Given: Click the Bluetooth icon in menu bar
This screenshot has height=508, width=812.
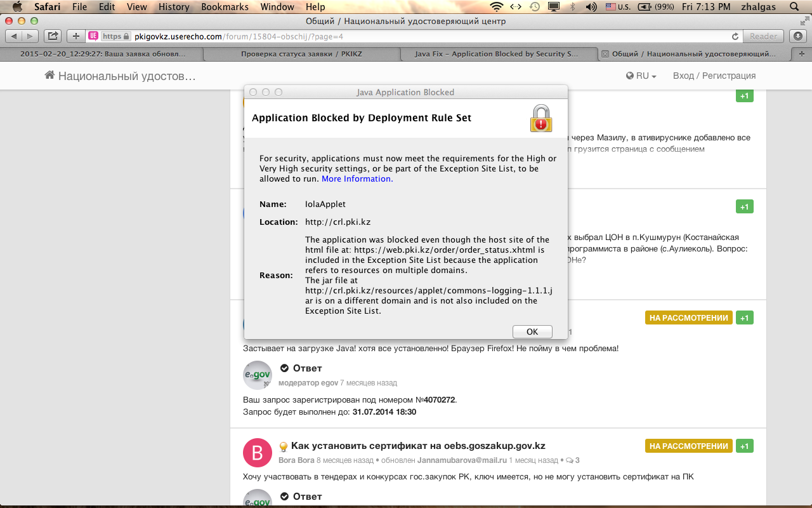Looking at the screenshot, I should pyautogui.click(x=573, y=7).
